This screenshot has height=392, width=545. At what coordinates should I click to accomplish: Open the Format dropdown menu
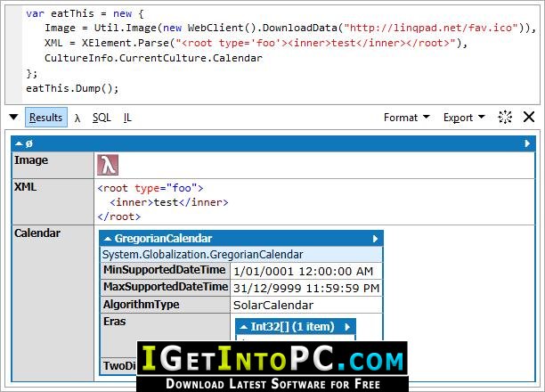pos(407,118)
